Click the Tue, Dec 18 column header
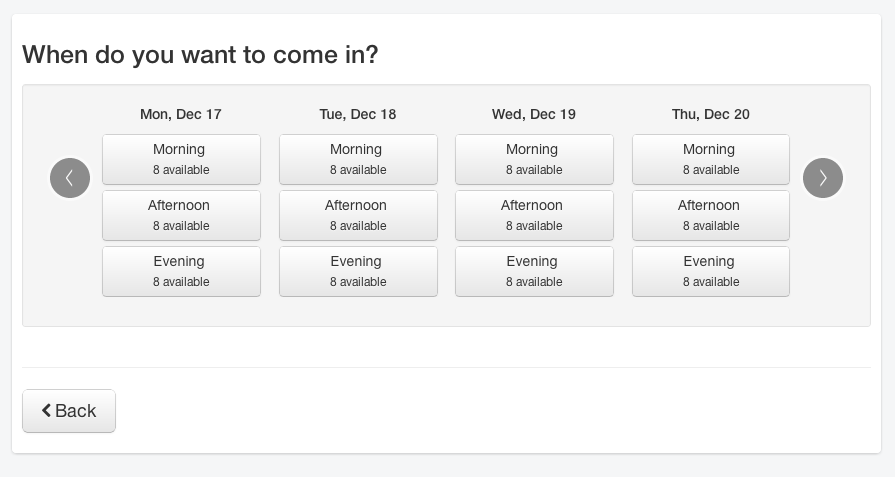 (x=358, y=114)
